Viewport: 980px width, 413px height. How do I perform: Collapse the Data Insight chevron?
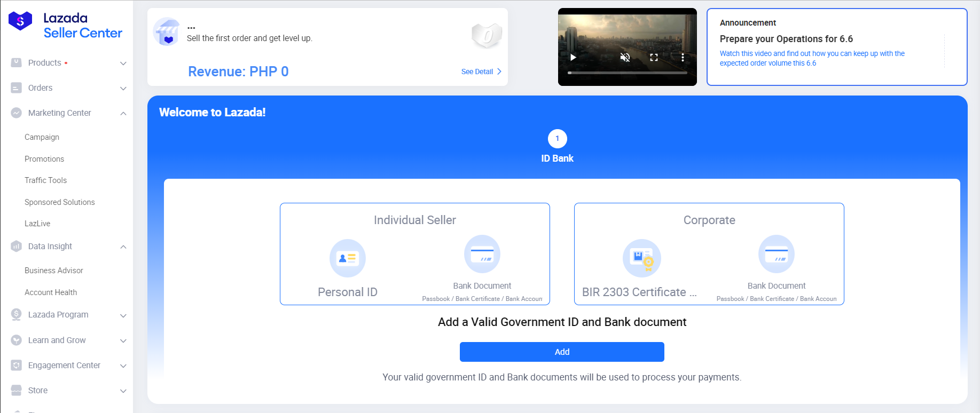coord(123,247)
